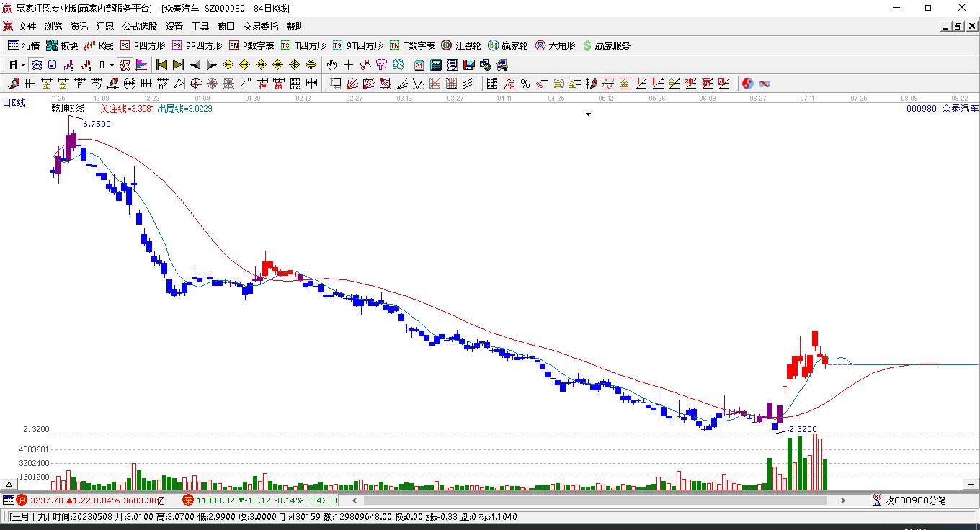Click the 关注线=3.3081 label

127,109
